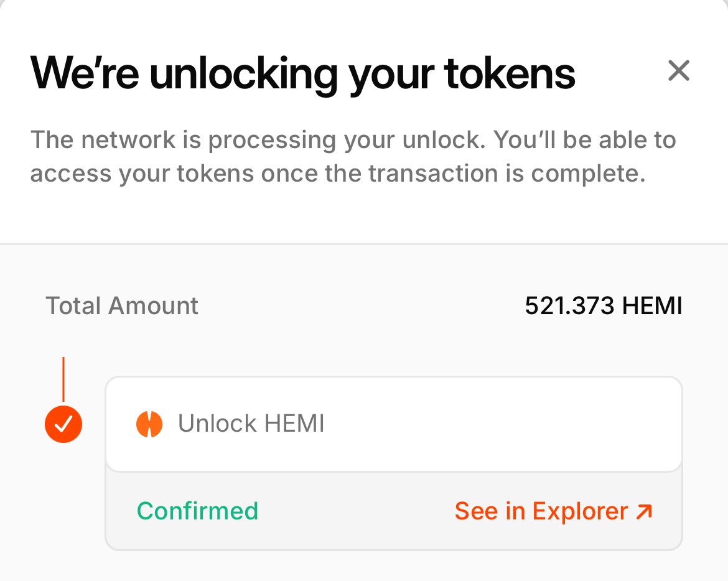Click the divider below the dialog header
The image size is (728, 581).
[364, 244]
